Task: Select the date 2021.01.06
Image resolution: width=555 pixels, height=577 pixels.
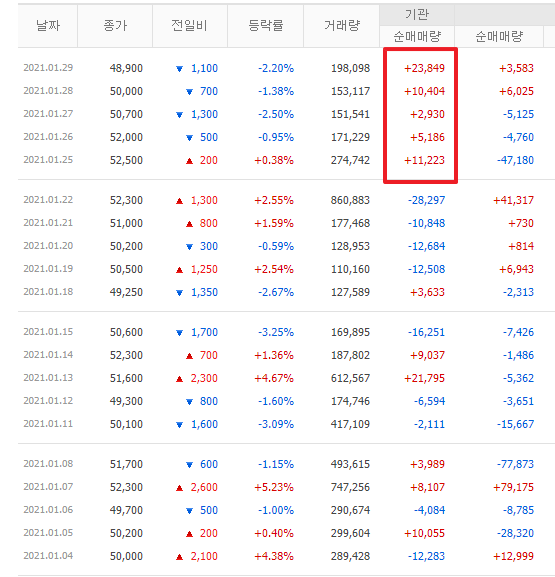Action: click(x=48, y=510)
